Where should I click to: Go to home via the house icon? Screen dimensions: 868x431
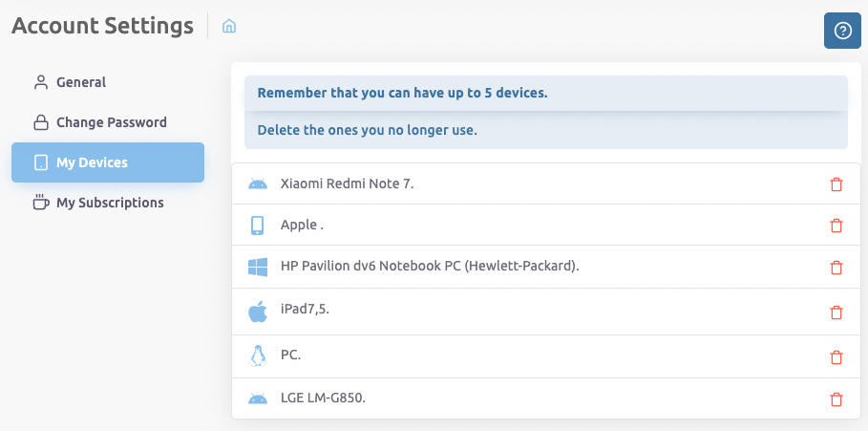(229, 26)
